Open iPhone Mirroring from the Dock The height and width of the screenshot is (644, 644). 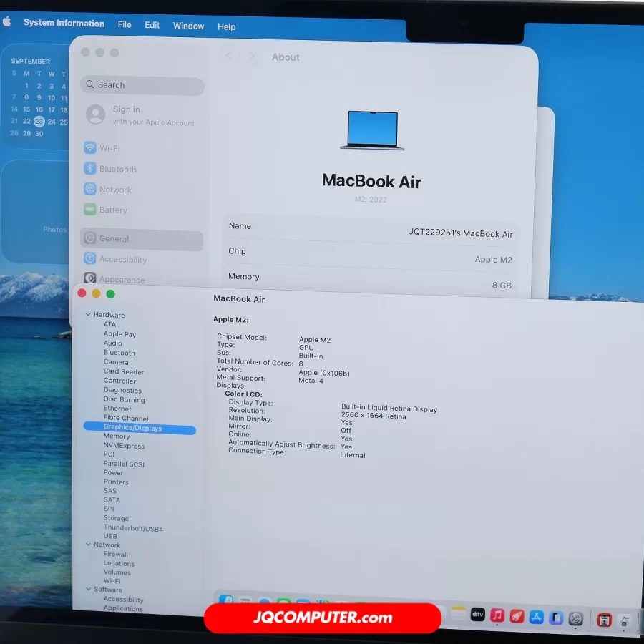[x=556, y=618]
